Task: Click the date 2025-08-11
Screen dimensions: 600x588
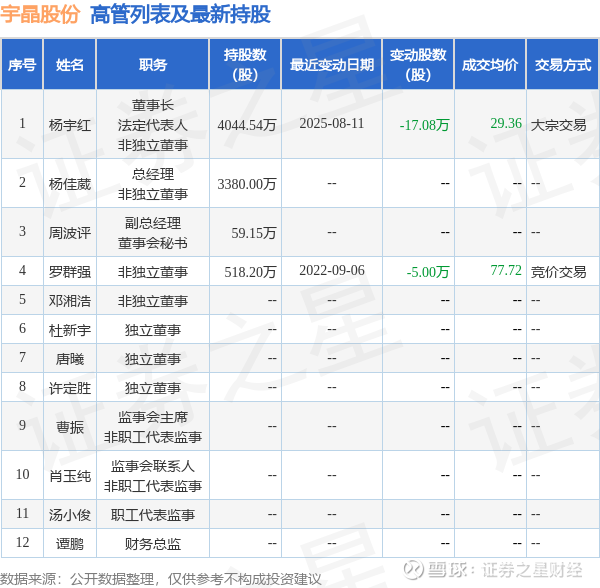Action: (x=332, y=123)
